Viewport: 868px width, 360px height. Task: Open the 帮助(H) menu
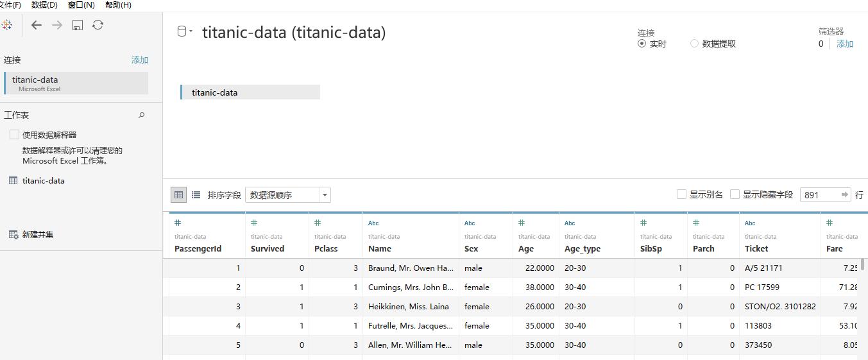[x=118, y=4]
